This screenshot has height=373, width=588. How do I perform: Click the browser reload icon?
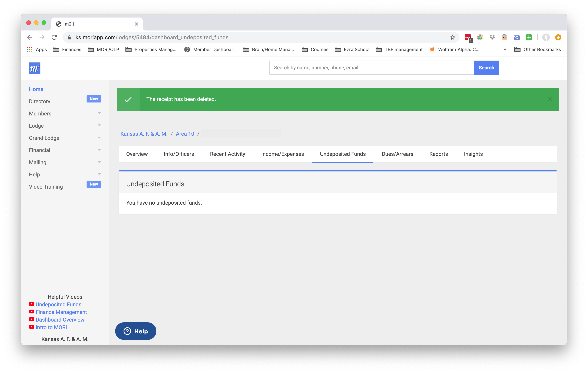[x=54, y=37]
